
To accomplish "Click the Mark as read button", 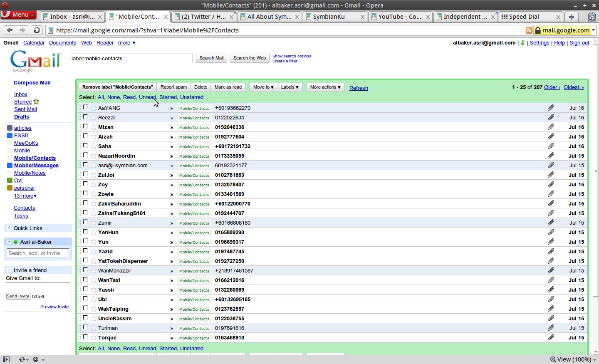I will (x=228, y=87).
